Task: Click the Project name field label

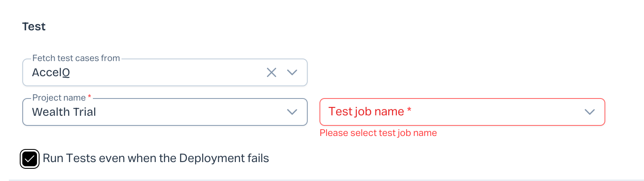Action: click(x=59, y=98)
